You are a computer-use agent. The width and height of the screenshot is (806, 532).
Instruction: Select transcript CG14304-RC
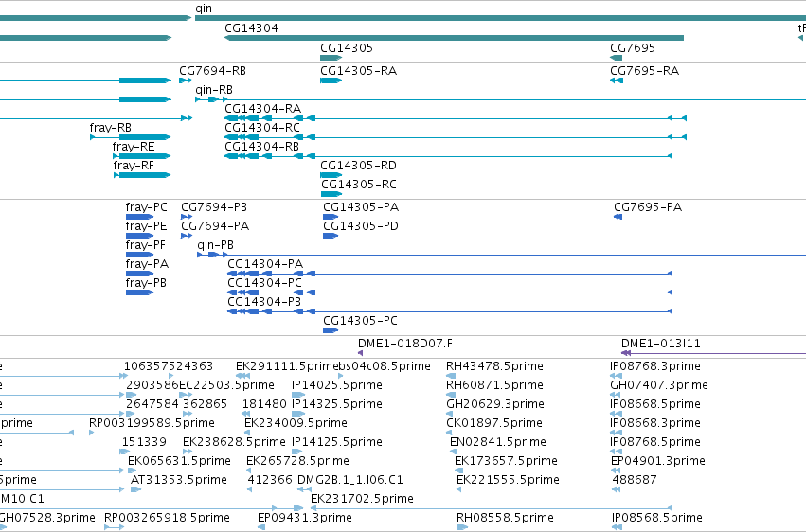(262, 128)
